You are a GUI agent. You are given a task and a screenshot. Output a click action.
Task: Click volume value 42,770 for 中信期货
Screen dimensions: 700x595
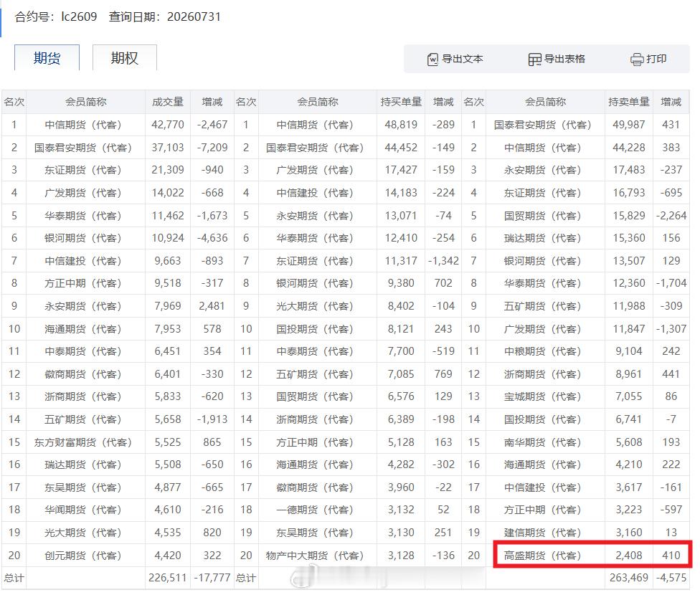tap(168, 125)
